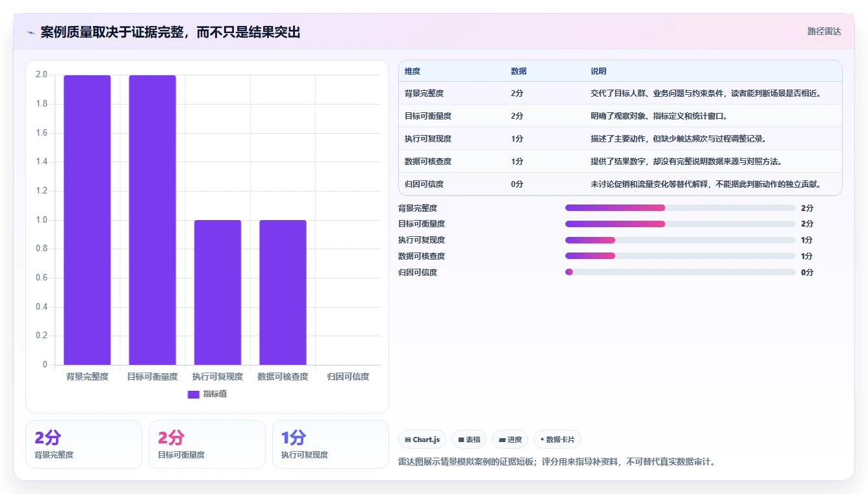868x494 pixels.
Task: Click the y-axis 2.0 tick label
Action: (x=42, y=75)
